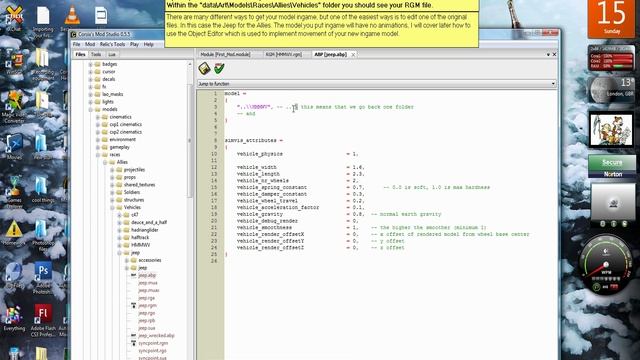Click the Calvin and Hobbes picture gadget
640x360 pixels.
(611, 130)
